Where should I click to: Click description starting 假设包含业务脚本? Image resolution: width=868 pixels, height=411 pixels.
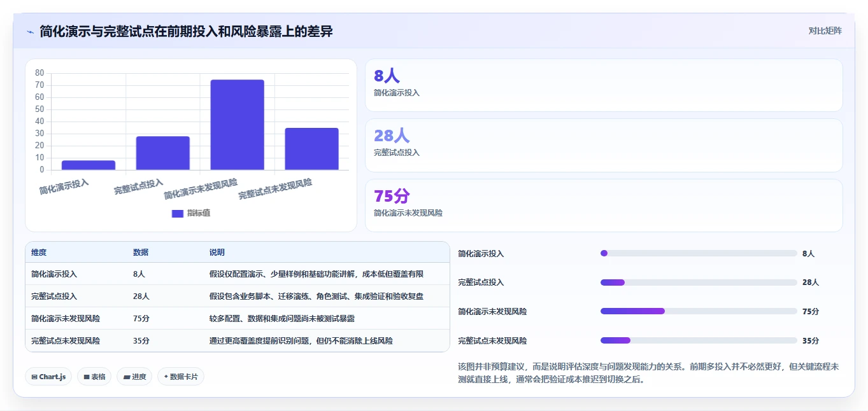click(317, 296)
